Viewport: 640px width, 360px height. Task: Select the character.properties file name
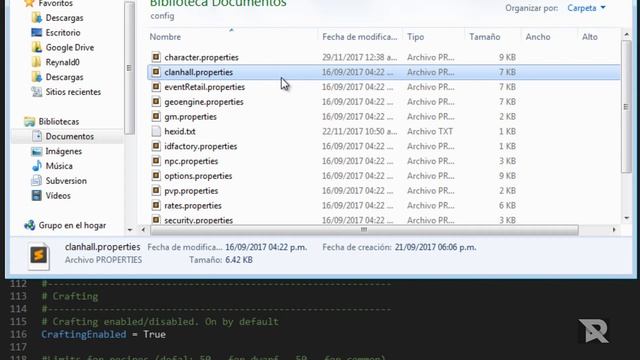coord(201,57)
